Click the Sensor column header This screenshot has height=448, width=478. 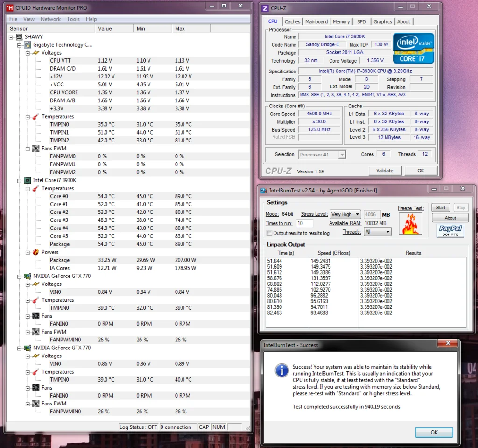[50, 28]
